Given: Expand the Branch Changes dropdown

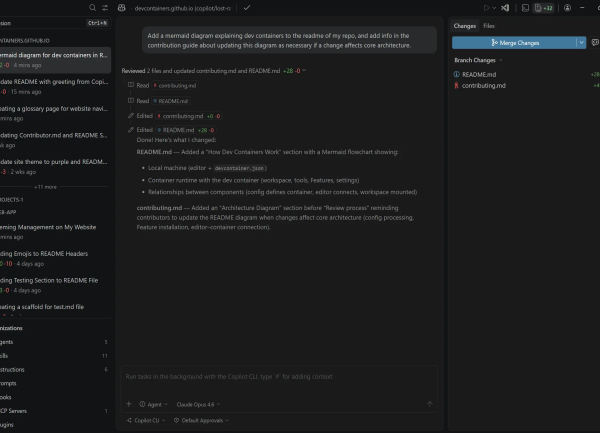Looking at the screenshot, I should pos(478,60).
